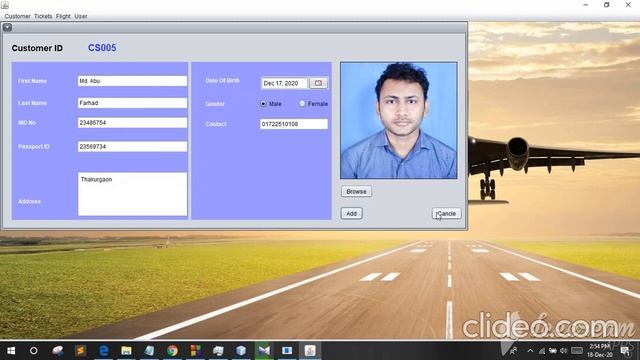Open the notepad-like app icon on taskbar
The image size is (640, 360).
[149, 351]
